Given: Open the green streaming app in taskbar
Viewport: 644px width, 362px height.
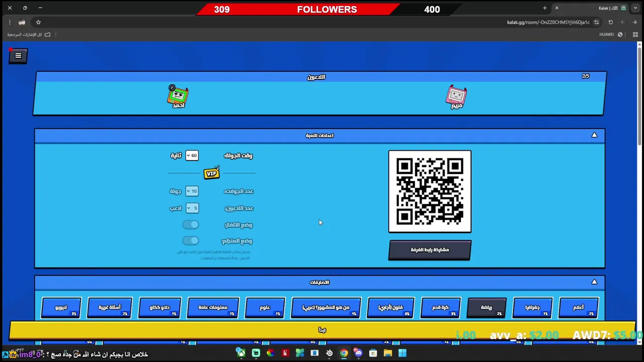Looking at the screenshot, I should [256, 353].
